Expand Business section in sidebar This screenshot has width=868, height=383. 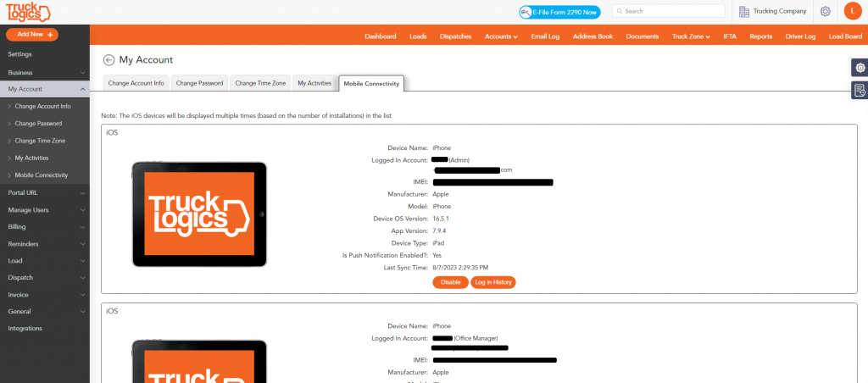tap(45, 73)
